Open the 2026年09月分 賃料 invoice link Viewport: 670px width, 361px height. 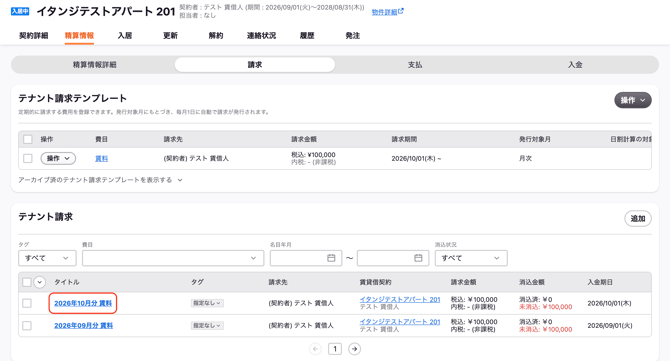point(83,326)
